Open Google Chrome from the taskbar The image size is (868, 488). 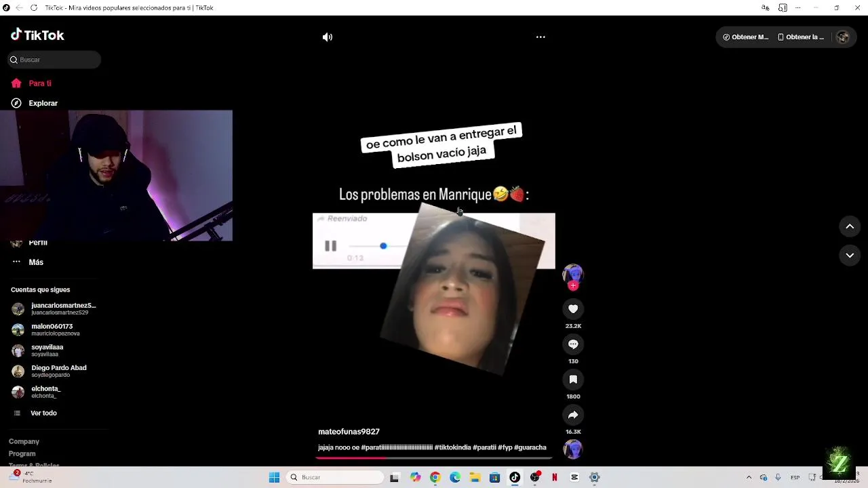click(435, 478)
